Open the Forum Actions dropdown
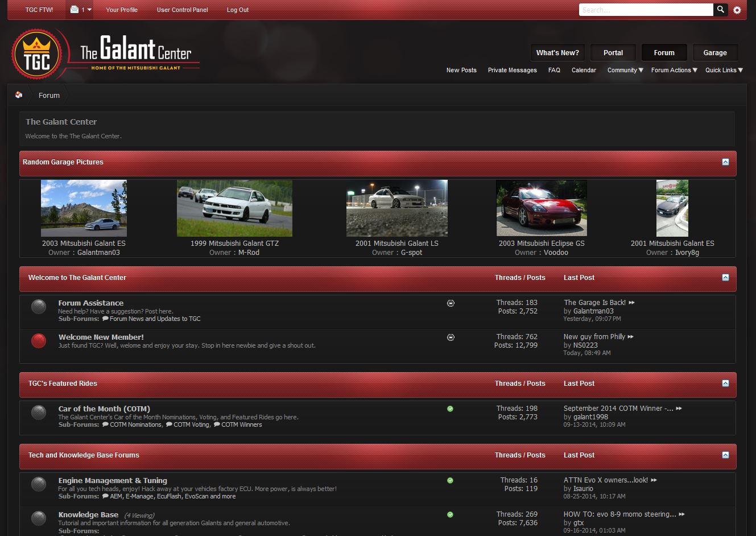The height and width of the screenshot is (536, 756). (674, 70)
